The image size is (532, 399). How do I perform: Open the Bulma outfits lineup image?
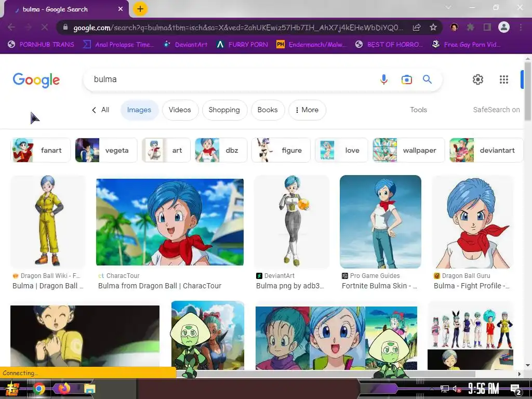[x=470, y=336]
